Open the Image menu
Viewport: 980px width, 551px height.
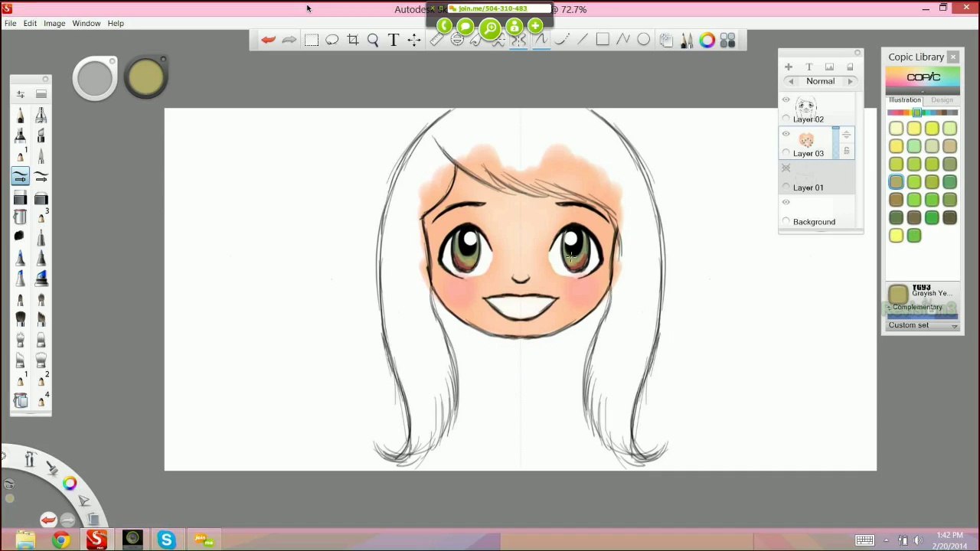[x=54, y=23]
